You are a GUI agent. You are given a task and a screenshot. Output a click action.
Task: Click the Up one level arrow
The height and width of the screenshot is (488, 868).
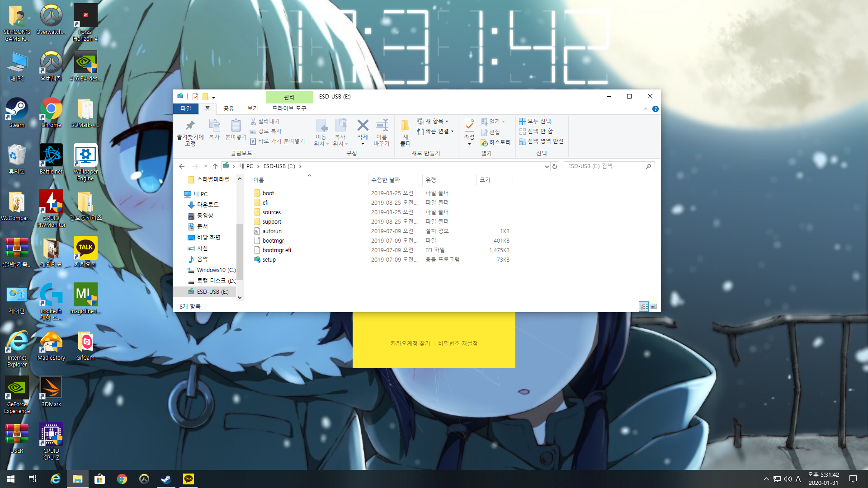click(215, 166)
